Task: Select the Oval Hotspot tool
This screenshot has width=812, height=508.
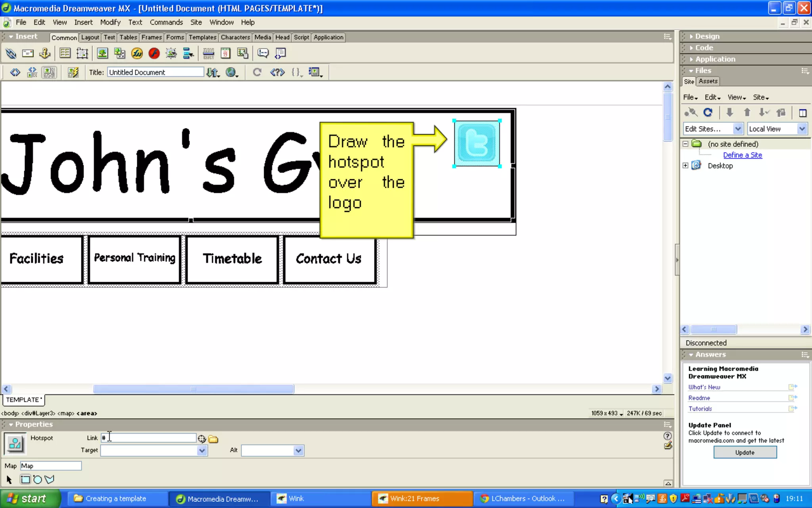Action: [x=38, y=479]
